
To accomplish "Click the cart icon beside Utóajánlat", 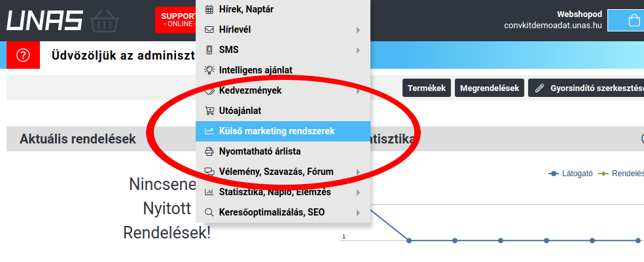I will [x=209, y=111].
